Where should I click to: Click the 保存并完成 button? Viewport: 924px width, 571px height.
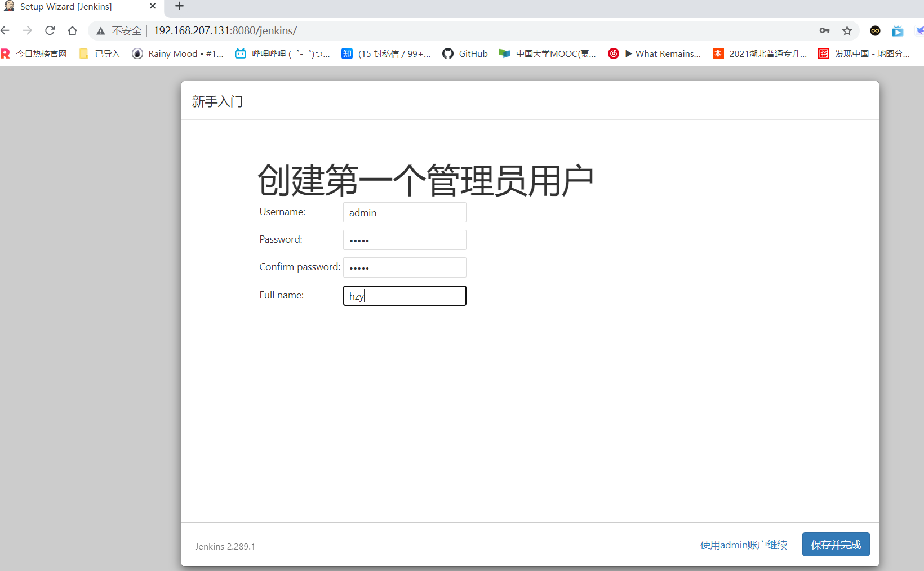click(x=836, y=545)
